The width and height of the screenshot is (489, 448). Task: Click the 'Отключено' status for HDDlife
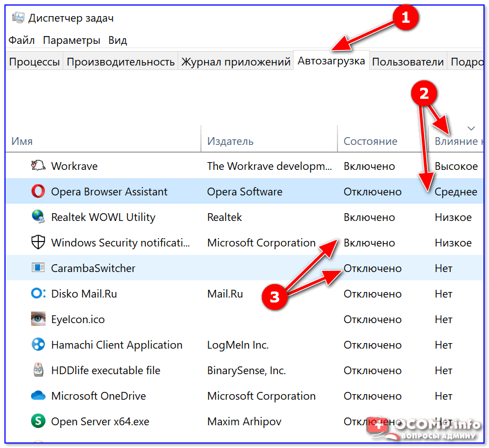click(x=372, y=370)
